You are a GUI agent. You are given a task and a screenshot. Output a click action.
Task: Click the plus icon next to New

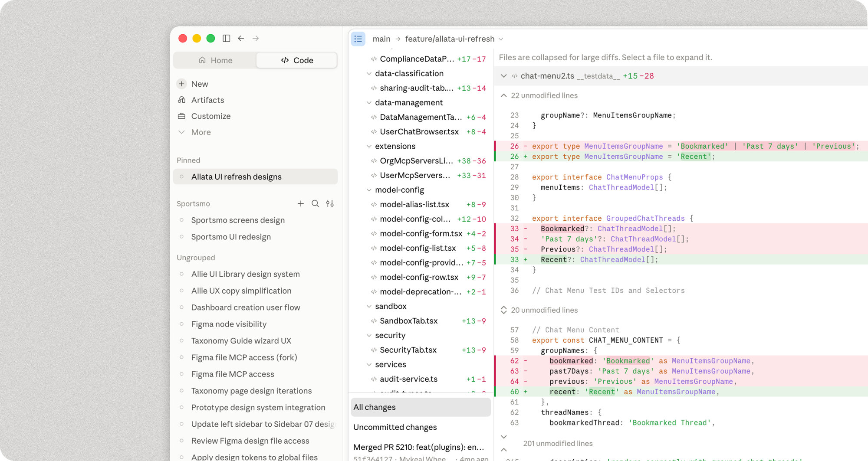[182, 84]
